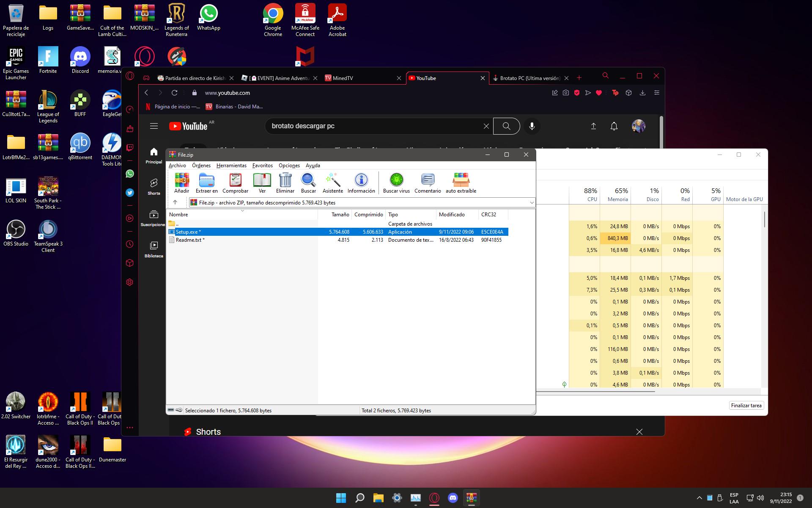Viewport: 812px width, 508px height.
Task: Sort files by the Tamaño column header
Action: 340,215
